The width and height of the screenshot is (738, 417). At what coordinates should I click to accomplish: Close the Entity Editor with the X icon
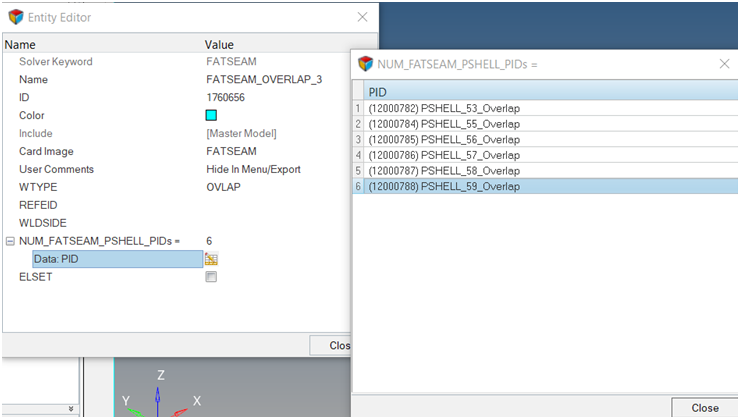(362, 16)
